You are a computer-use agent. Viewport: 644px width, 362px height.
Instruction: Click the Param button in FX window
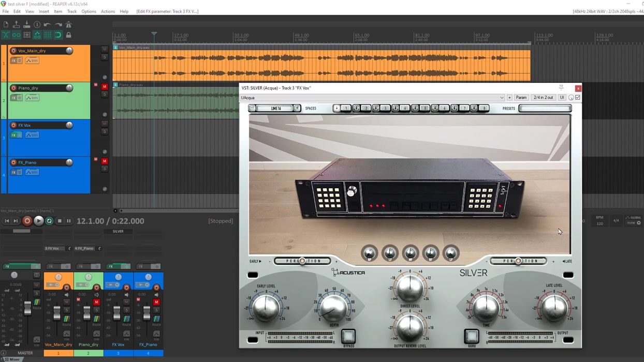521,97
